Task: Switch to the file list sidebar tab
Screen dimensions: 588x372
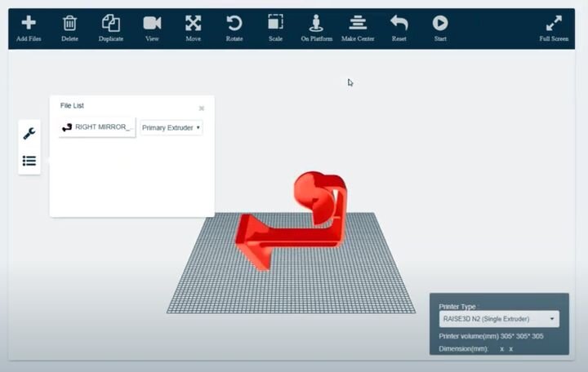Action: point(29,161)
